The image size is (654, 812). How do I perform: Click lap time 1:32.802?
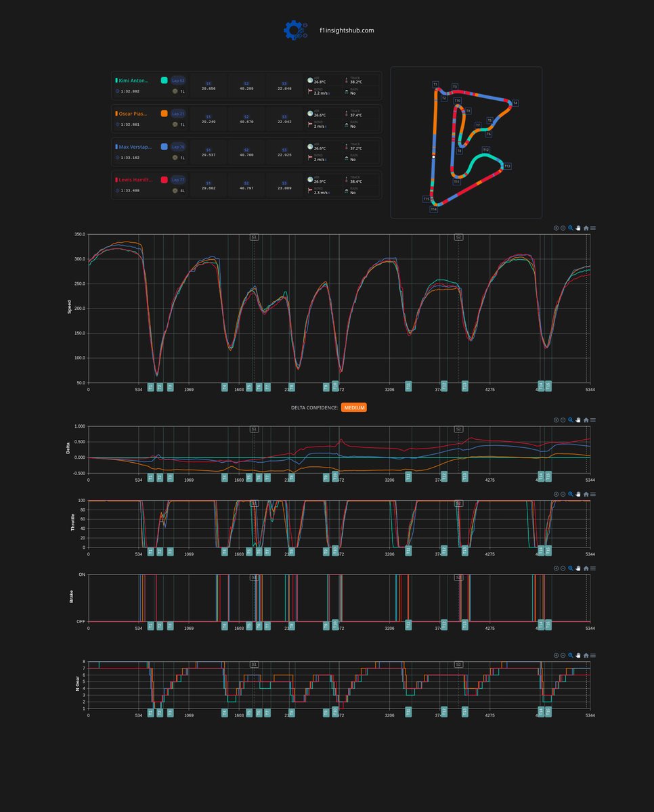click(x=130, y=91)
